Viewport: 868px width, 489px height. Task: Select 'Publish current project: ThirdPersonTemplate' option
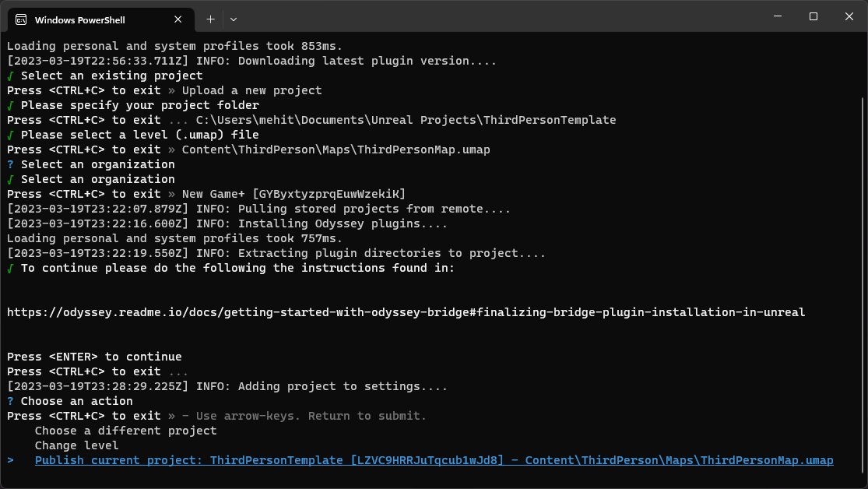click(434, 460)
